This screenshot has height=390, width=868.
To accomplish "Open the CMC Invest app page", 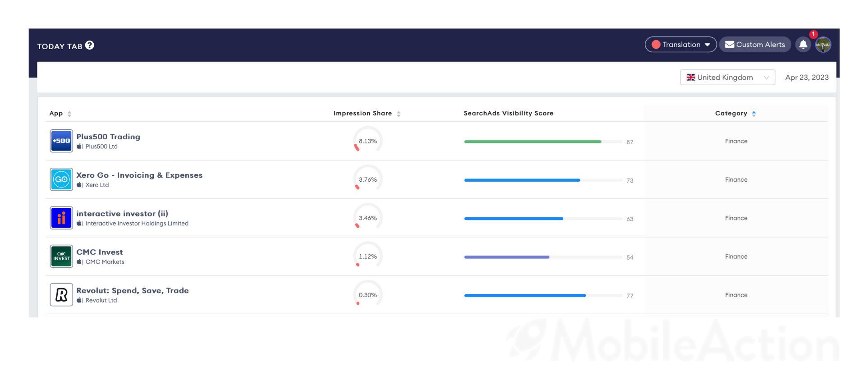I will click(x=100, y=252).
